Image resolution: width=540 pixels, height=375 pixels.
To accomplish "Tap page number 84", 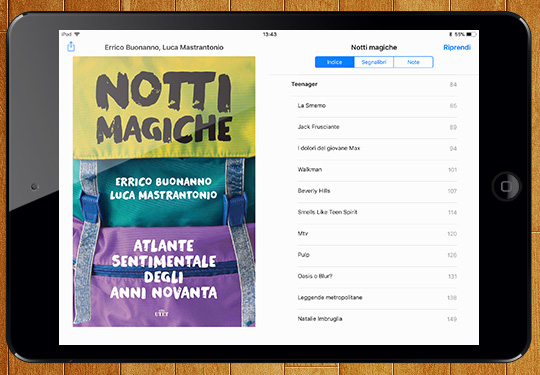I will [453, 85].
